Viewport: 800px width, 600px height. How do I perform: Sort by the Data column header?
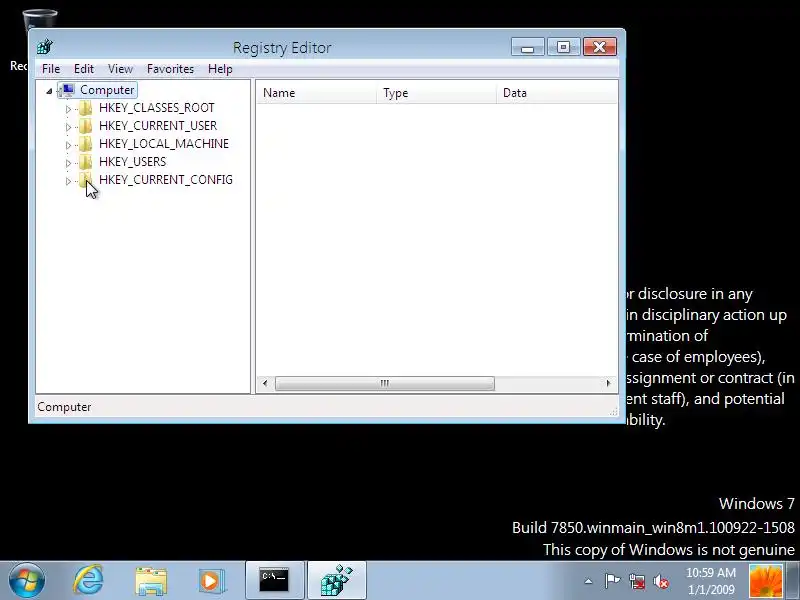click(x=557, y=93)
